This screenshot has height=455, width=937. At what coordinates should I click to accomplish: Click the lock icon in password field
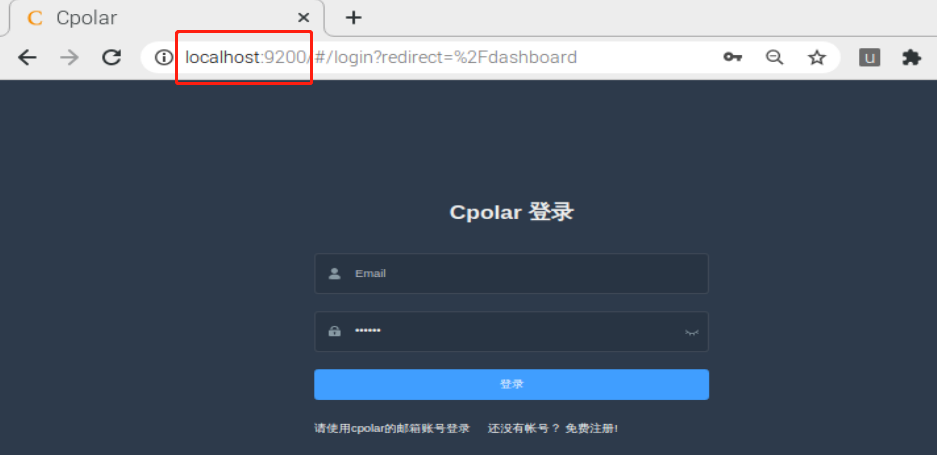pos(335,331)
